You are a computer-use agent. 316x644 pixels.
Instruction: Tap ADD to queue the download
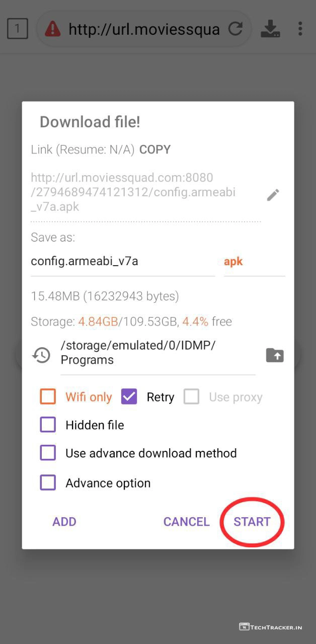tap(64, 522)
